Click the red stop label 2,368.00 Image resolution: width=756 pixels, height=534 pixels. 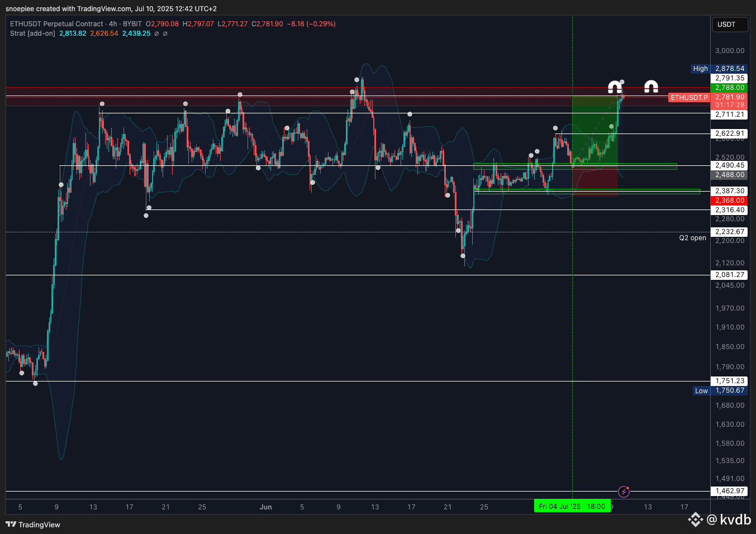coord(730,201)
